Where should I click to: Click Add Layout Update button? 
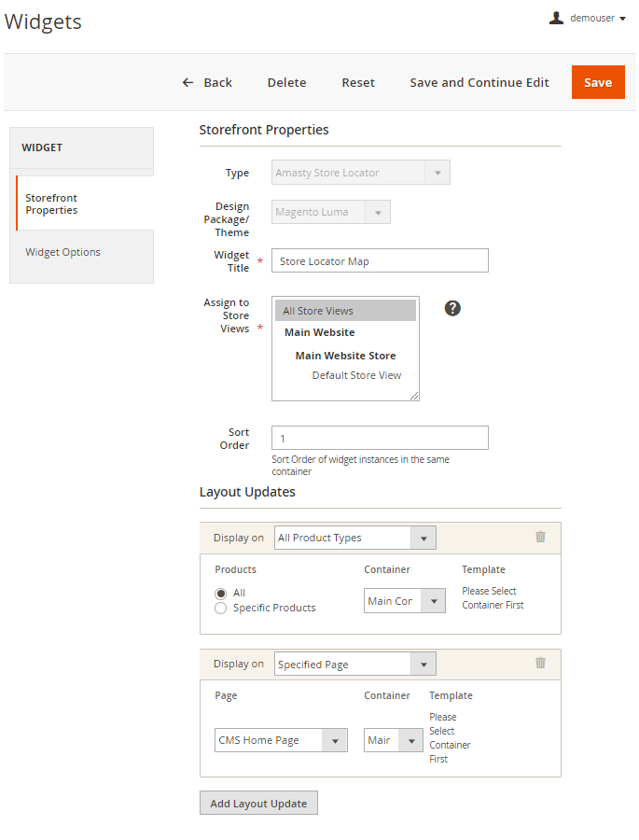258,804
